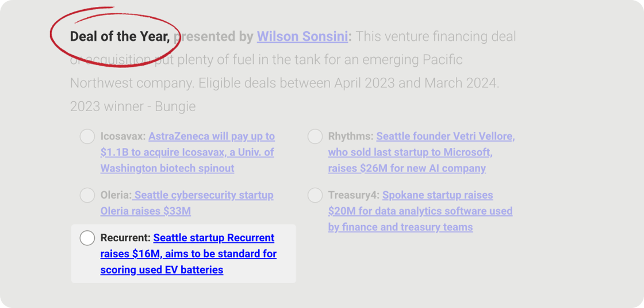Click the "Rhythms:" nominee label
This screenshot has height=308, width=644.
coord(351,136)
